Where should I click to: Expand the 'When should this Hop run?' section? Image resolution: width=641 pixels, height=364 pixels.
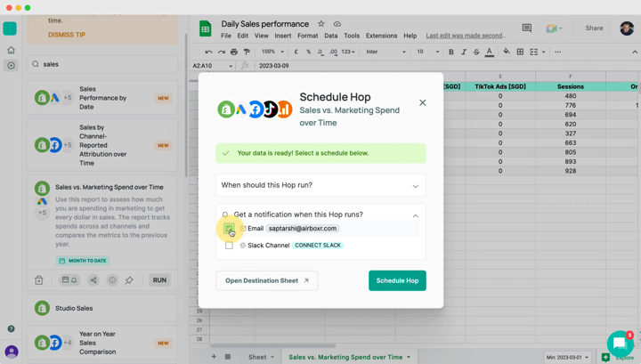coord(320,185)
